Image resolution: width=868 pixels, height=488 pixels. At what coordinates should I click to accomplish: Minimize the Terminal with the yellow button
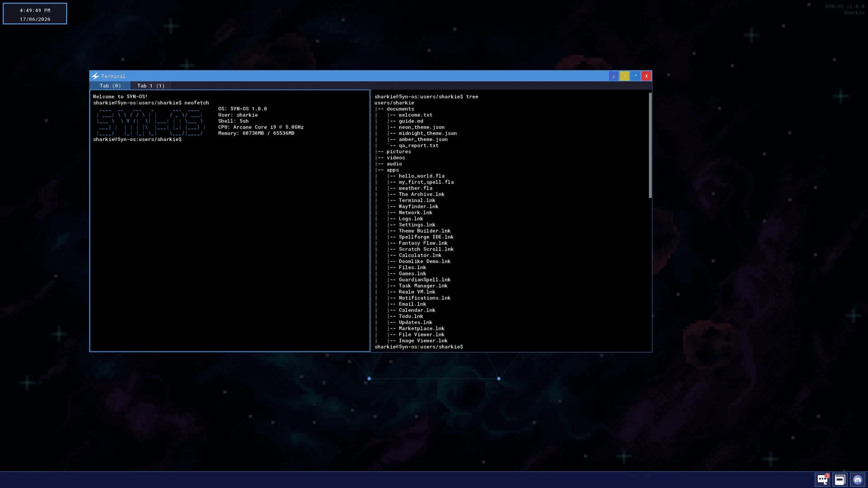624,76
